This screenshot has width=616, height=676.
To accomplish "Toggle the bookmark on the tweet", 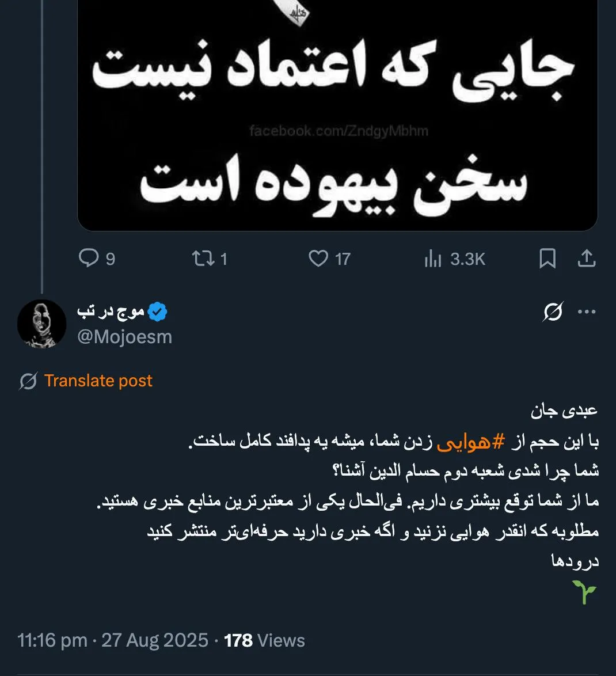I will click(547, 259).
